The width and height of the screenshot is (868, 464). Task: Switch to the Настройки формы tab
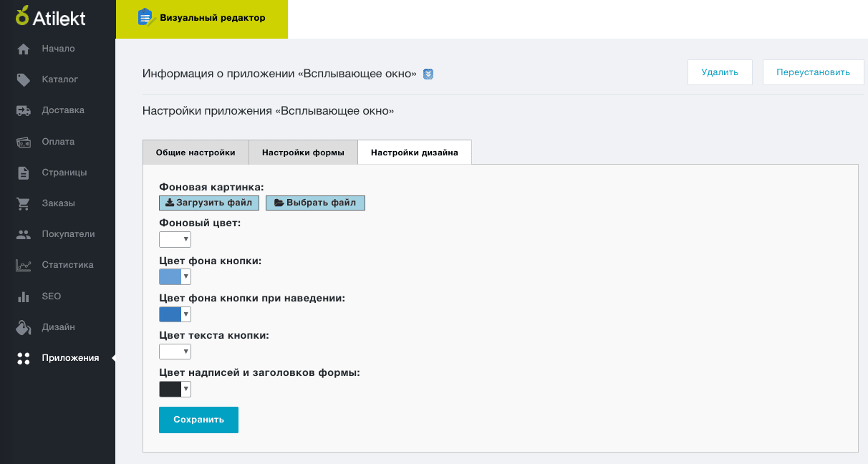click(303, 153)
